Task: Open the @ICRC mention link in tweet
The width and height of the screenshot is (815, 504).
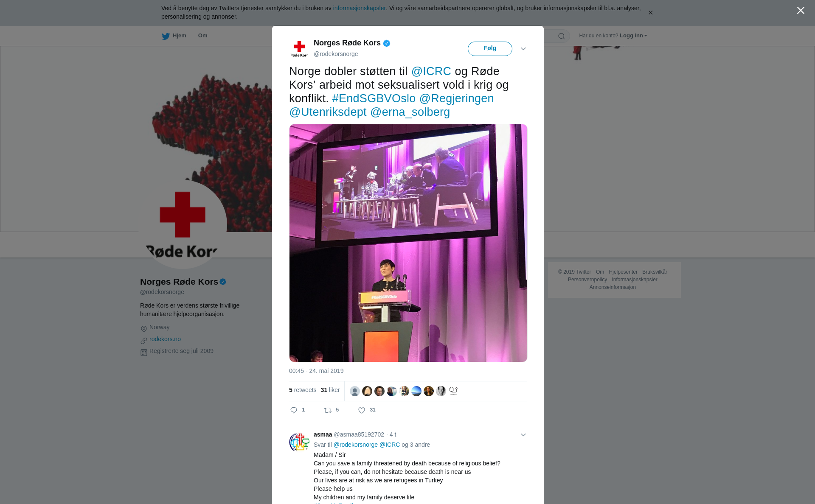Action: [431, 71]
